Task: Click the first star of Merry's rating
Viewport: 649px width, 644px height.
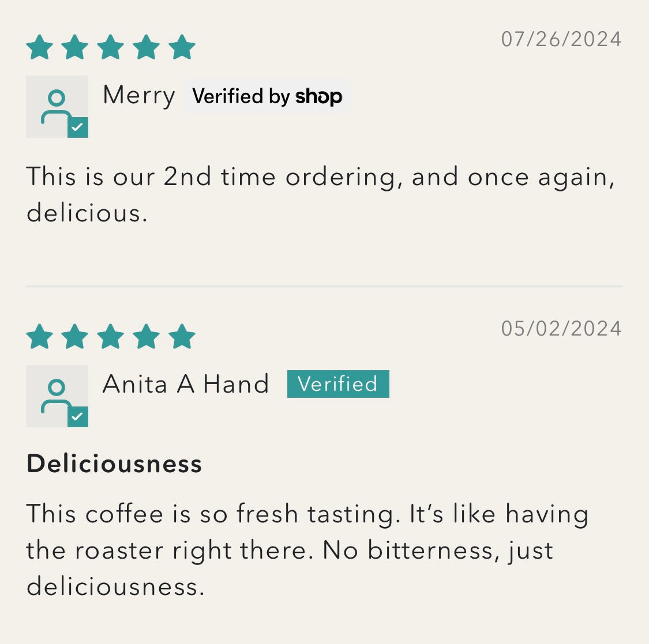Action: click(x=39, y=47)
